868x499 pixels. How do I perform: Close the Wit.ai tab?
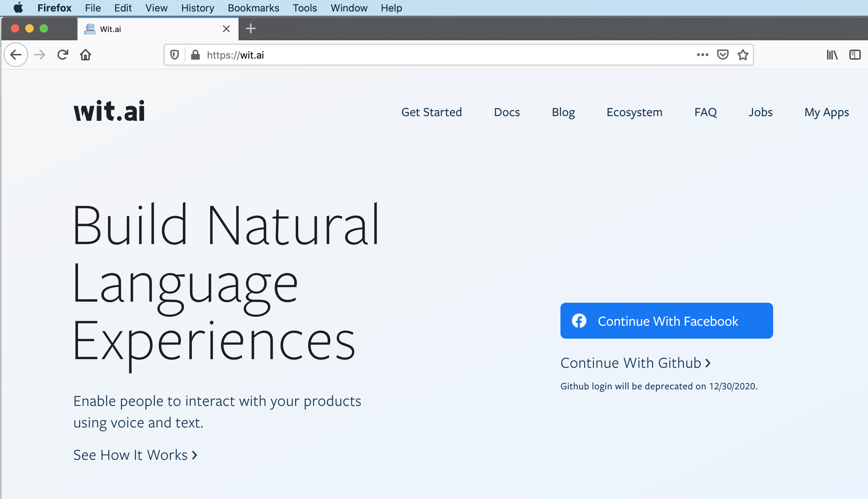point(226,29)
